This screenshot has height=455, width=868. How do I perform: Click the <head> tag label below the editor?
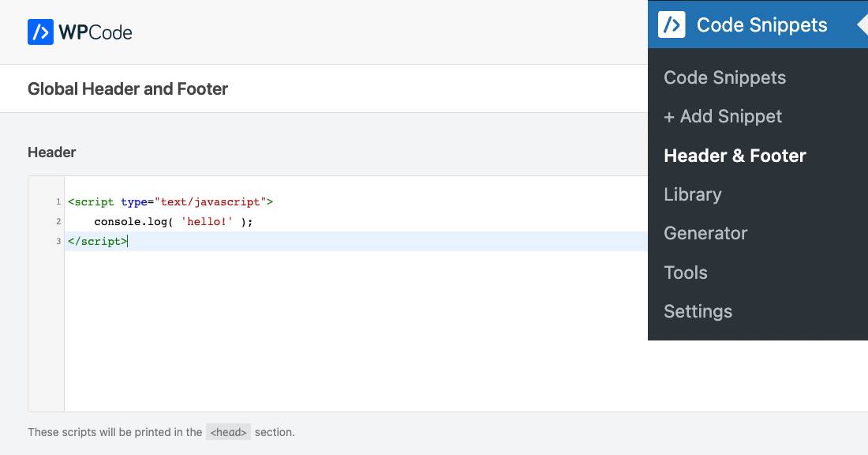click(228, 431)
